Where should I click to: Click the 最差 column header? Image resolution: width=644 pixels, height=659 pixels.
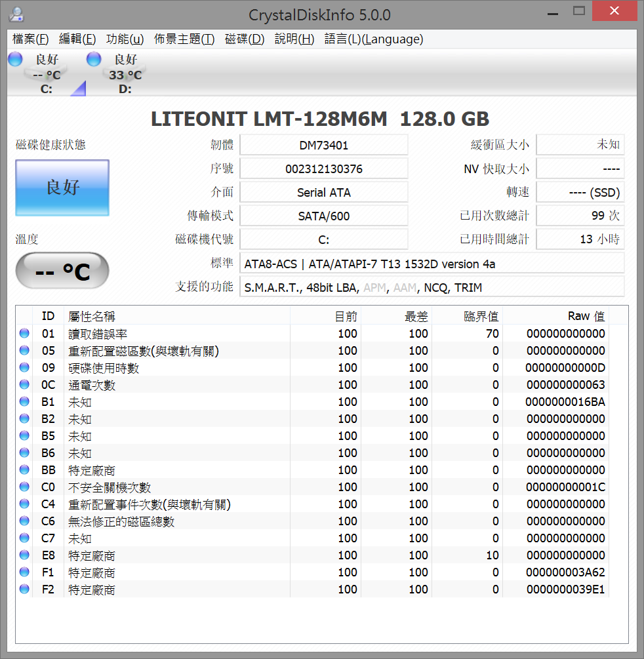click(396, 316)
